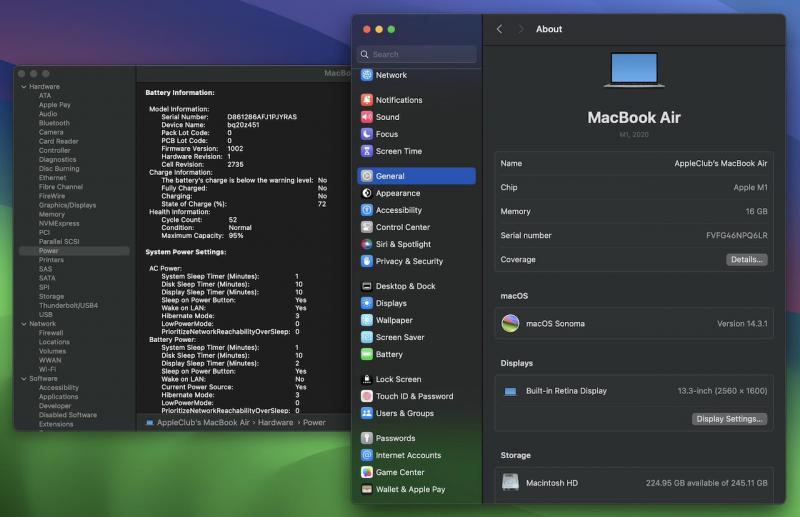The image size is (800, 517).
Task: Click the Cycle Count value 52
Action: pos(233,220)
